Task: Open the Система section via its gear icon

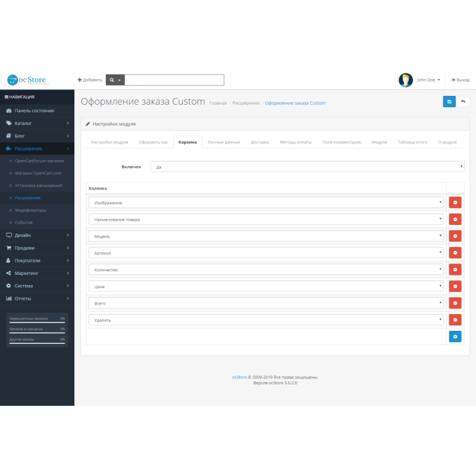Action: coord(10,286)
